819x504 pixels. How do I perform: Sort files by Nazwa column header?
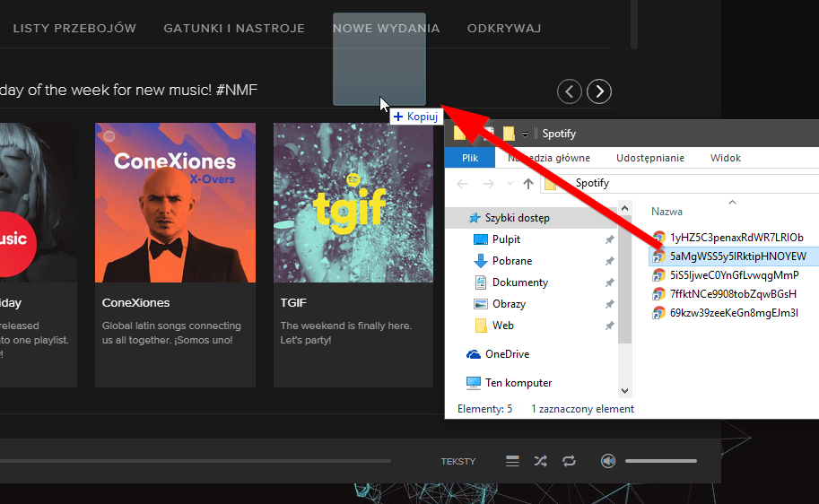pos(667,212)
